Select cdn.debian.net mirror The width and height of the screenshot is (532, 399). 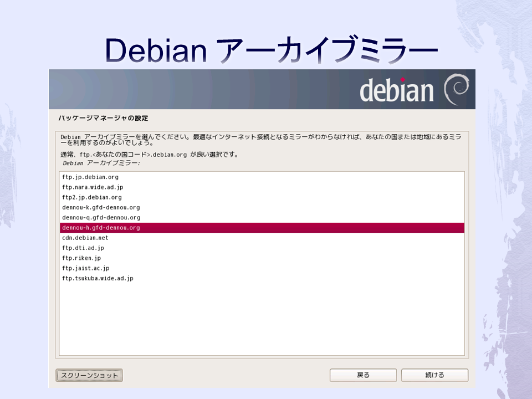tap(262, 238)
